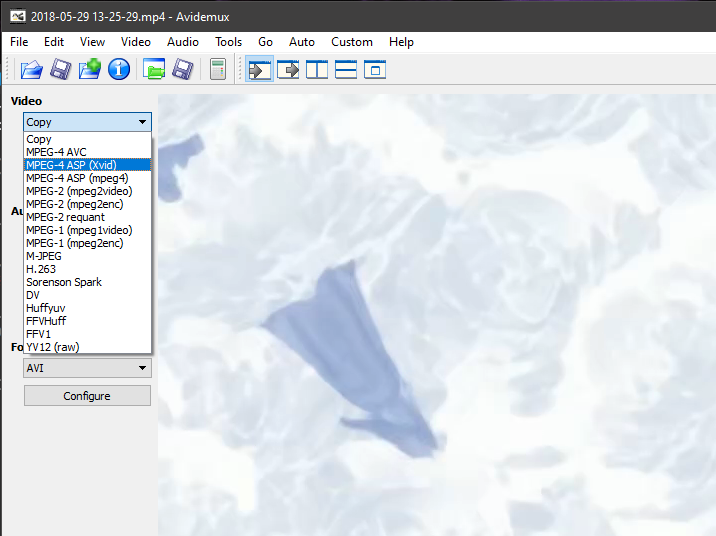Viewport: 716px width, 536px height.
Task: Open the Edit menu
Action: tap(54, 42)
